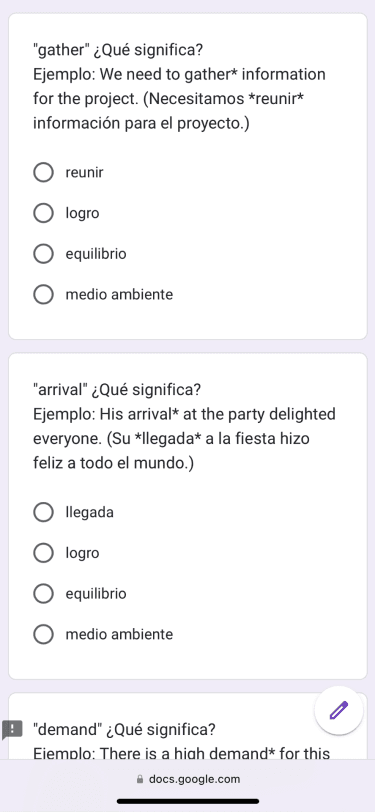Screen dimensions: 375x812
Task: Tap the lock icon next to docs.google.com
Action: coord(139,779)
